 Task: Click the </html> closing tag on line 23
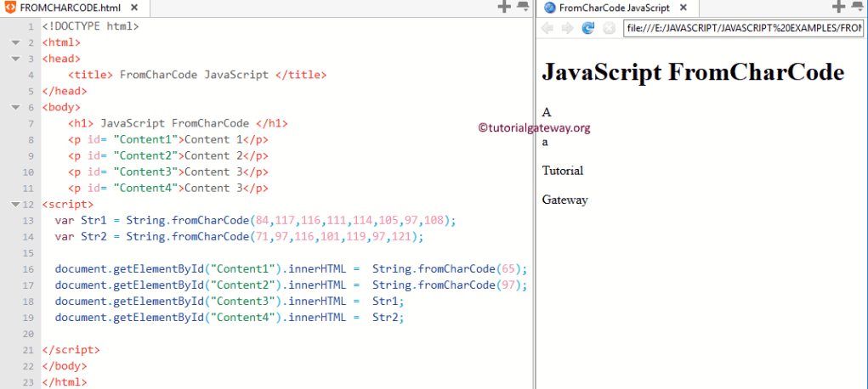(x=65, y=382)
